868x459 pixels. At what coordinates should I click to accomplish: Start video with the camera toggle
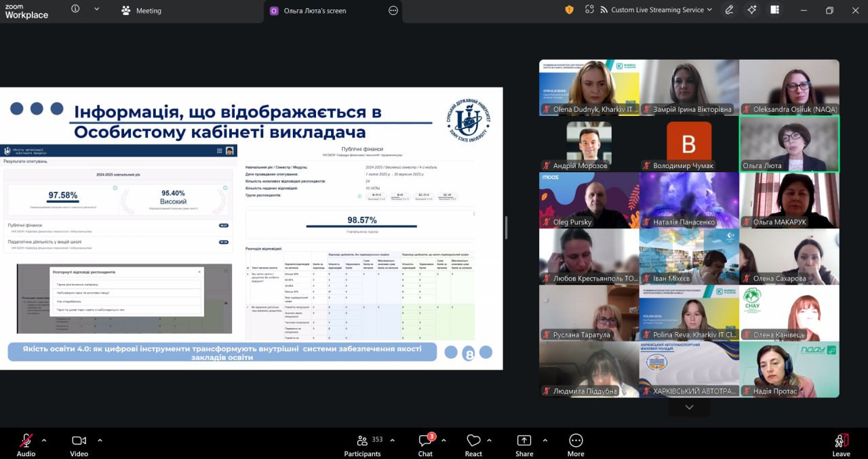79,445
